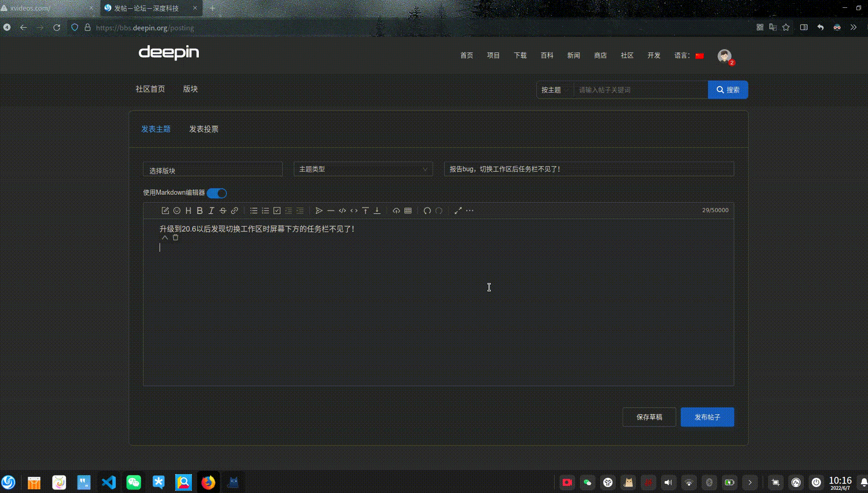
Task: Open the 主题类型 dropdown
Action: [x=363, y=169]
